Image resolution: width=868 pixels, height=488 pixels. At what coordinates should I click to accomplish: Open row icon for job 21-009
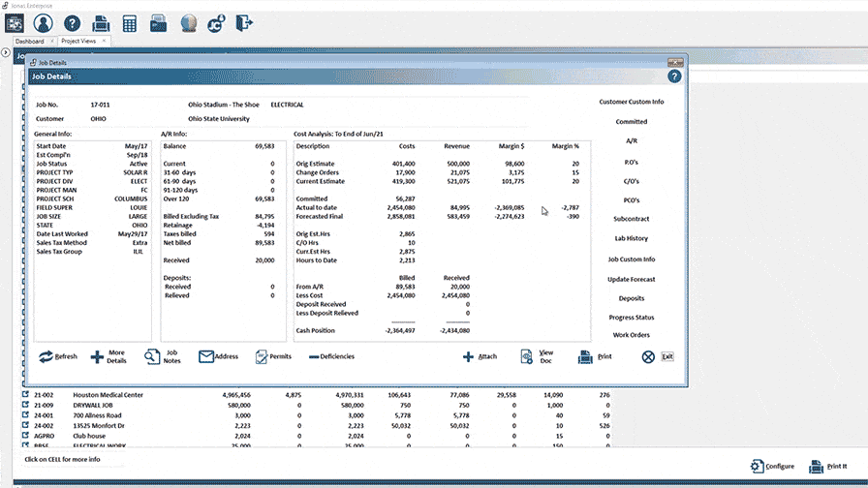click(x=25, y=405)
